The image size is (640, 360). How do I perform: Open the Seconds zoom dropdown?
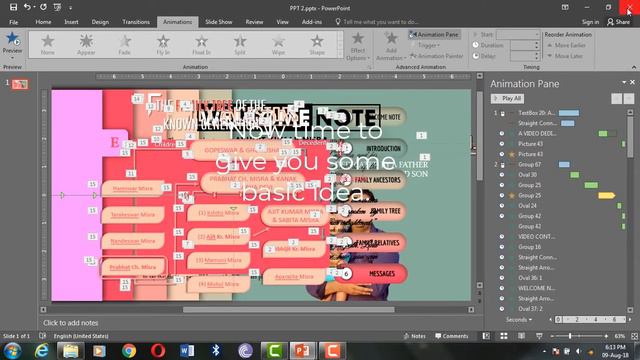pyautogui.click(x=519, y=320)
